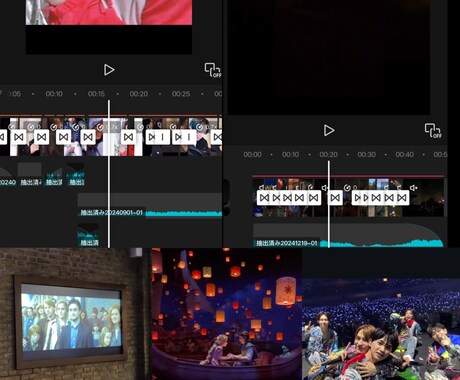Image resolution: width=460 pixels, height=380 pixels.
Task: Open speed icon right of playhead in right editor
Action: 347,188
